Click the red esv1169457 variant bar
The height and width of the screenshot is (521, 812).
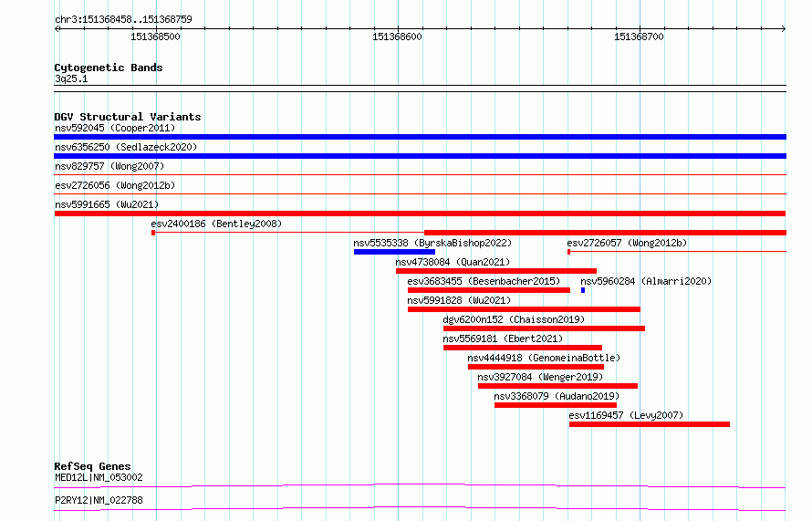pos(650,424)
